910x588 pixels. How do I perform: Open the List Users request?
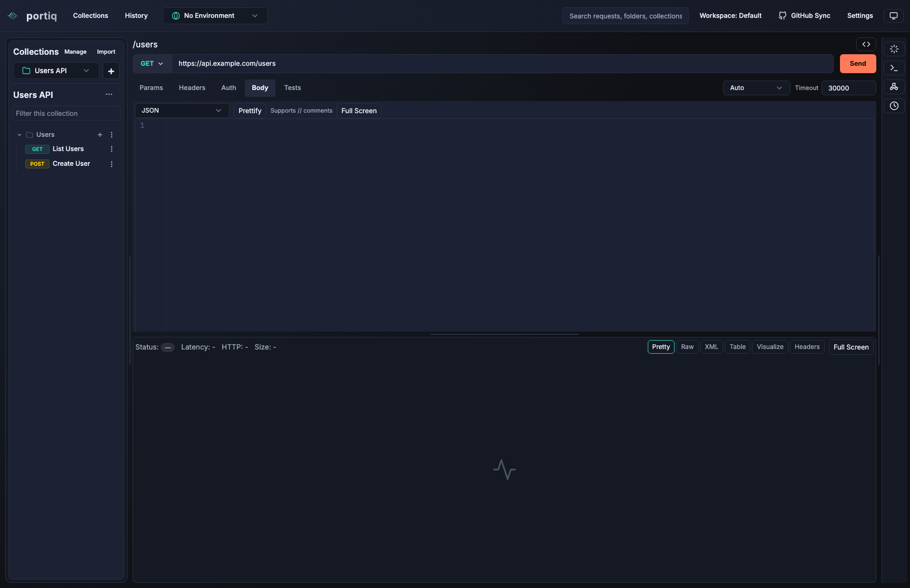click(x=68, y=149)
